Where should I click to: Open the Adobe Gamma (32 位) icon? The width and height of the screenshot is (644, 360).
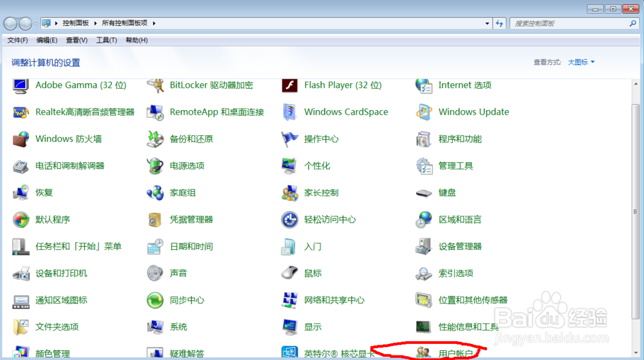21,86
